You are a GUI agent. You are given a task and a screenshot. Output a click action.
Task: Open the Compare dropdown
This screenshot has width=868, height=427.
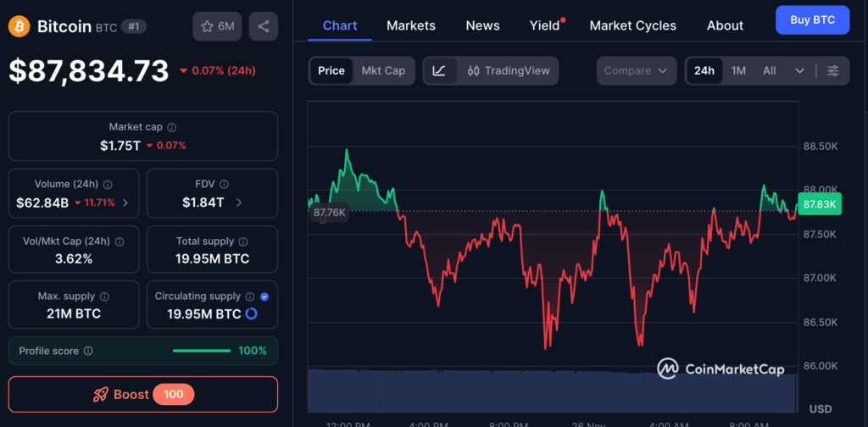[x=636, y=70]
